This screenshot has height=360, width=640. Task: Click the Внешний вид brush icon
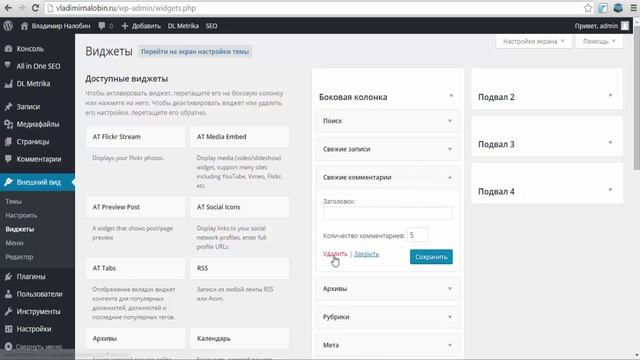click(8, 182)
